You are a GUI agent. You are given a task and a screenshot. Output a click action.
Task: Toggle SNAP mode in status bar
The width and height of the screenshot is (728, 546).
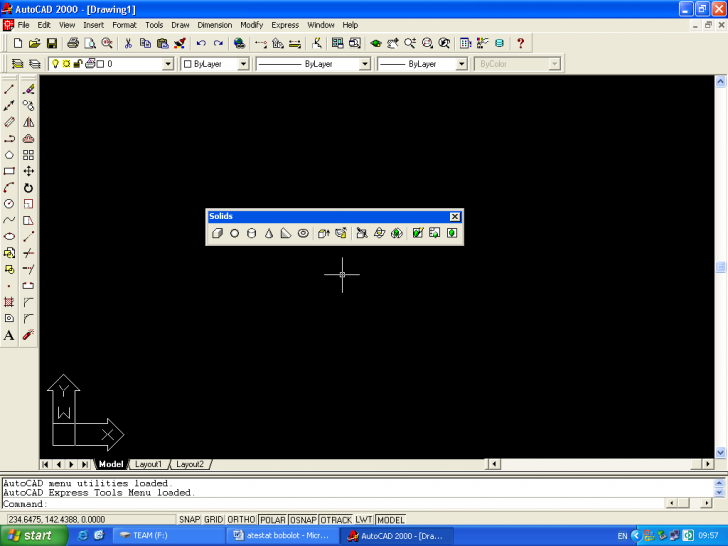(189, 520)
